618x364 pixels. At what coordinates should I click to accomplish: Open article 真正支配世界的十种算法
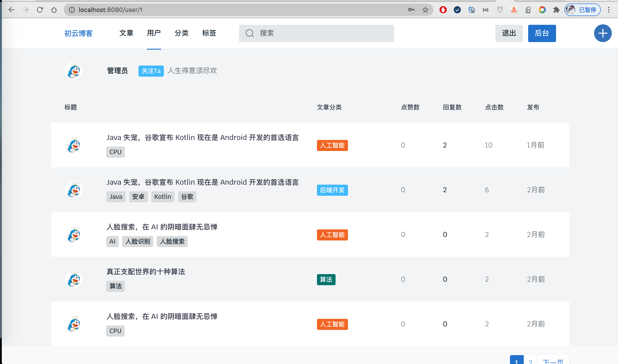pos(146,271)
